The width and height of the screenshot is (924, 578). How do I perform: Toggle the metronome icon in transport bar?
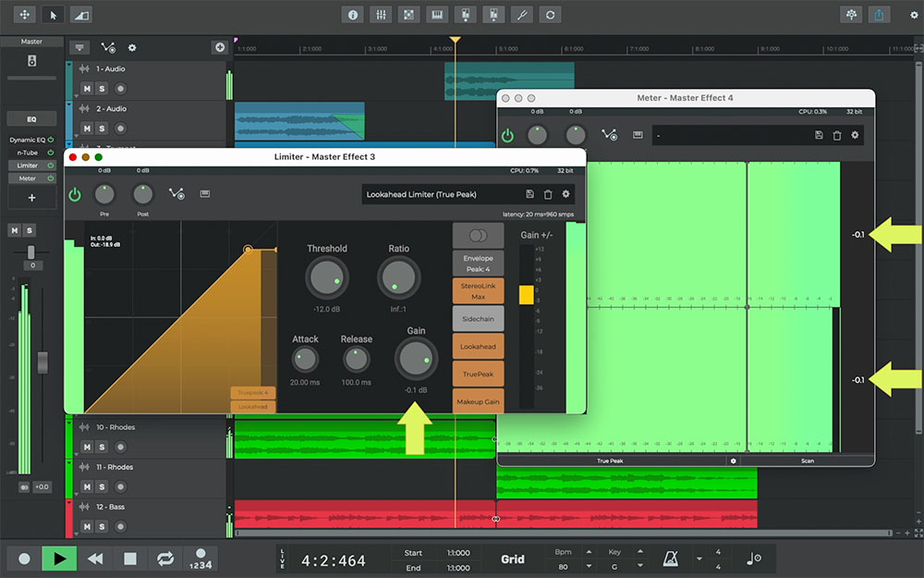670,559
